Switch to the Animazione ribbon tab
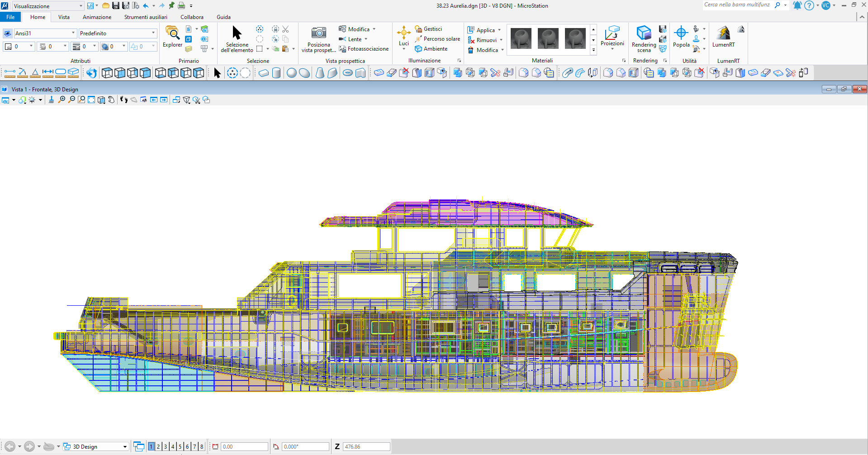Viewport: 868px width, 455px height. pyautogui.click(x=97, y=17)
